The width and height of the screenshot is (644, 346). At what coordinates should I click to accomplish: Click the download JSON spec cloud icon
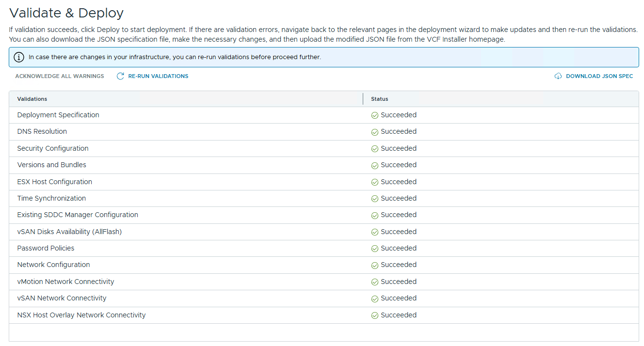558,76
